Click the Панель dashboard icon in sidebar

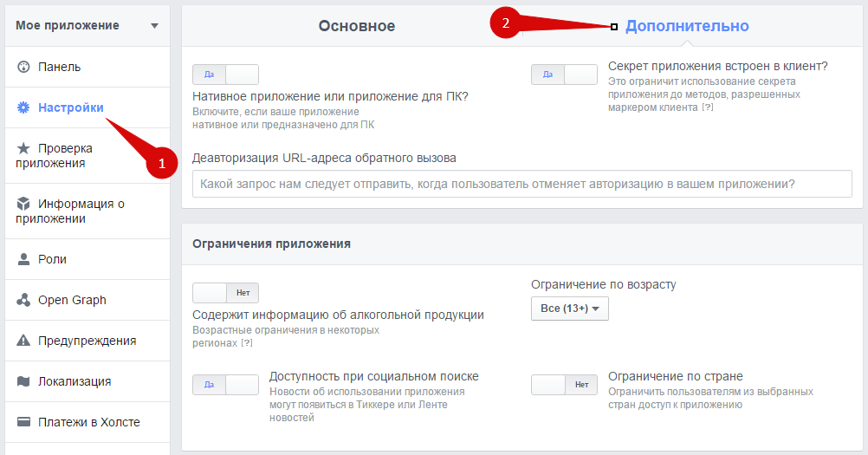[23, 67]
